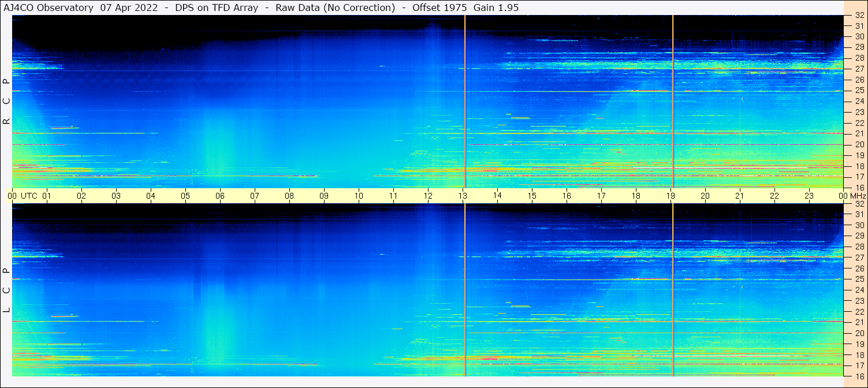This screenshot has width=868, height=388.
Task: Click the 18 MHz tick of RCP panel
Action: pyautogui.click(x=859, y=166)
